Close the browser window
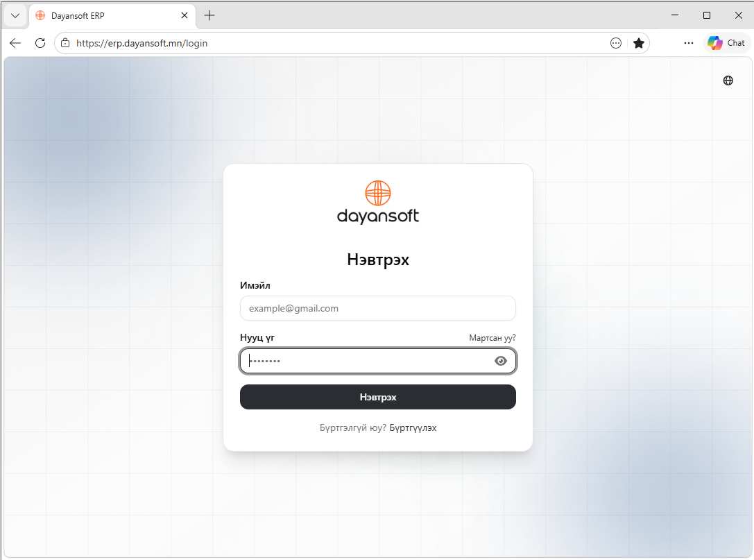Image resolution: width=754 pixels, height=560 pixels. pyautogui.click(x=739, y=15)
